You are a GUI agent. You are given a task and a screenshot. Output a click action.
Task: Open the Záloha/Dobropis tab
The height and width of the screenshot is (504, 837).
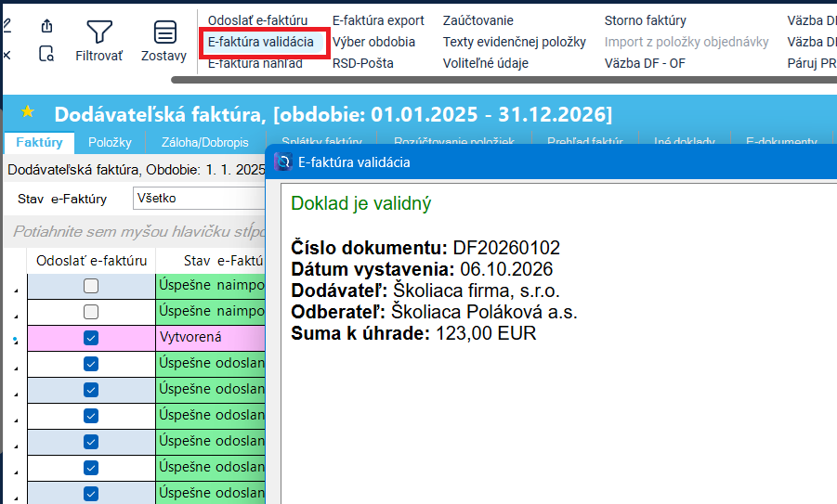tap(205, 142)
